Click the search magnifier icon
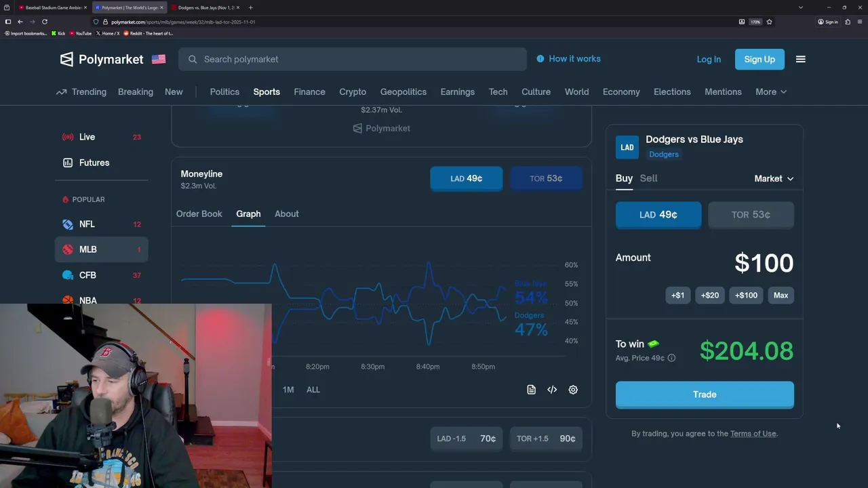 [193, 59]
